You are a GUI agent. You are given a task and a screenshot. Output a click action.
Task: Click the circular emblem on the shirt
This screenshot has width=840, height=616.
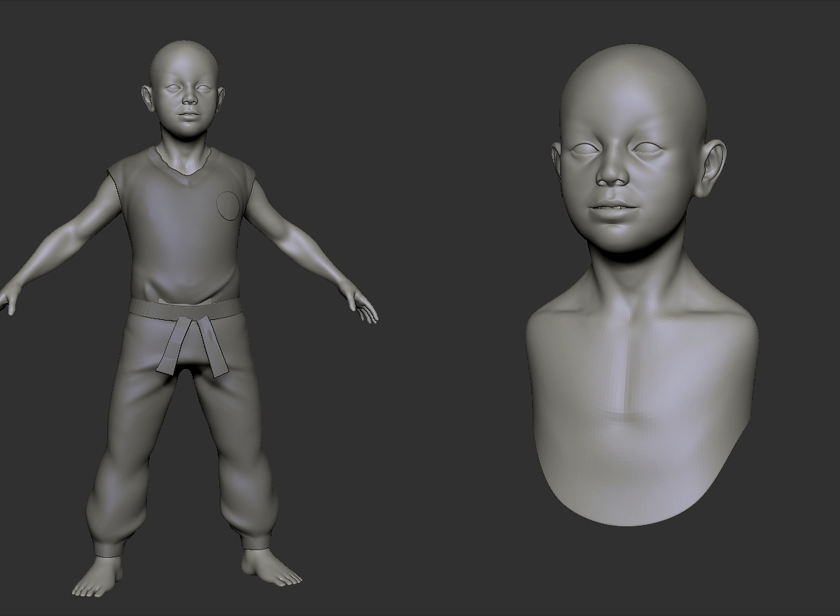[x=228, y=205]
